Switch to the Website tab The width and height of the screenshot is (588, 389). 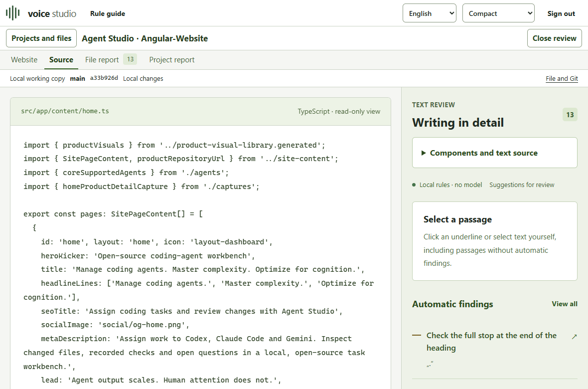pyautogui.click(x=24, y=60)
